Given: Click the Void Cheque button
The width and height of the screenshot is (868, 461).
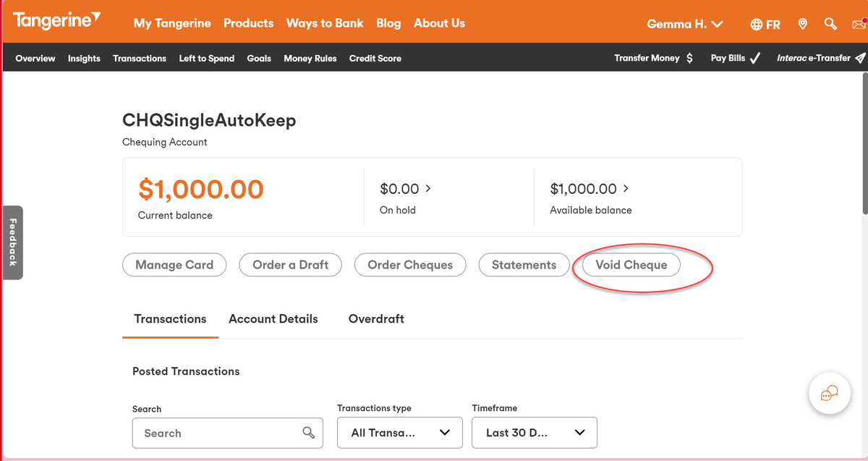Looking at the screenshot, I should pos(631,265).
